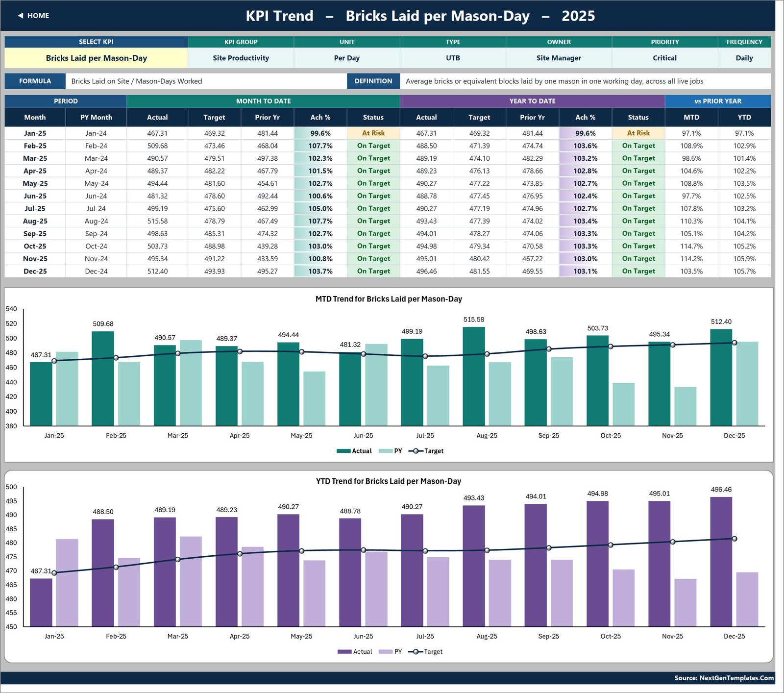Click the Actual legend entry in MTD chart

(354, 451)
